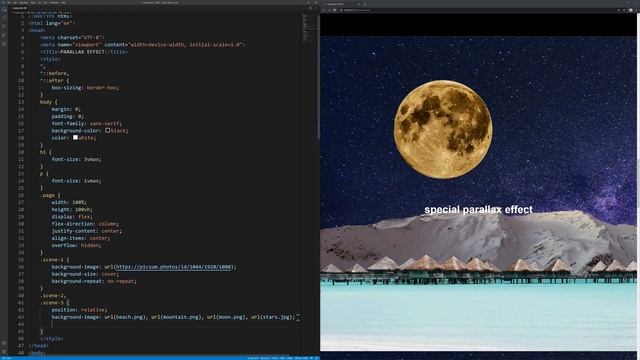
Task: Click the notifications bell in status bar
Action: tap(317, 358)
